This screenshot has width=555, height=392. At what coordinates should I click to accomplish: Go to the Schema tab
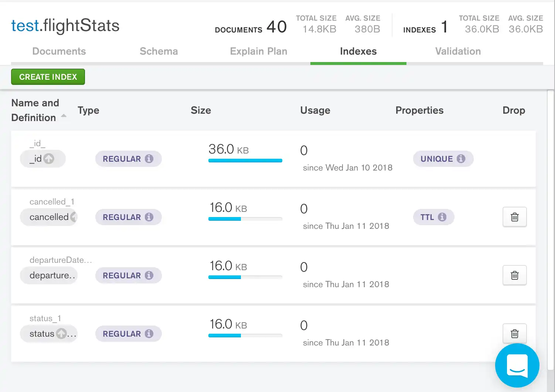click(159, 51)
